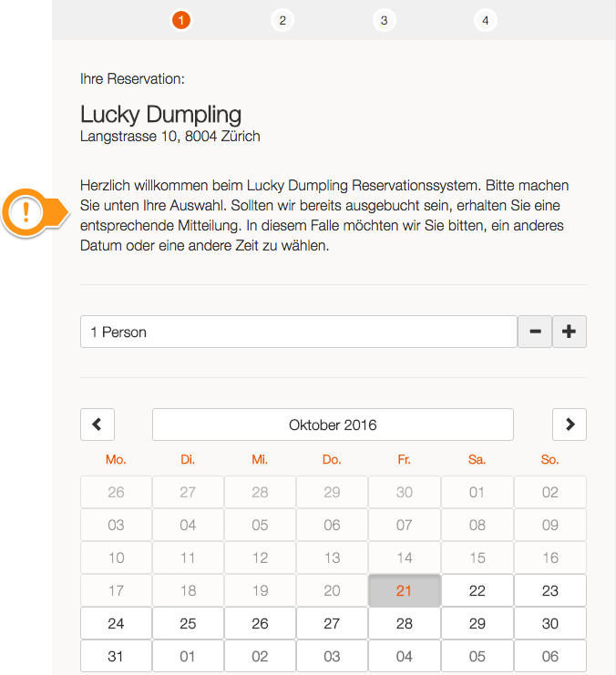Jump to step 4 in progress indicator
Viewport: 616px width, 675px height.
tap(486, 20)
